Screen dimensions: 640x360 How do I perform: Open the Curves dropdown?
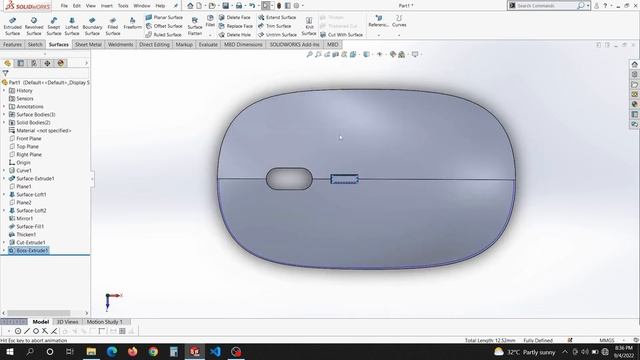[x=399, y=35]
